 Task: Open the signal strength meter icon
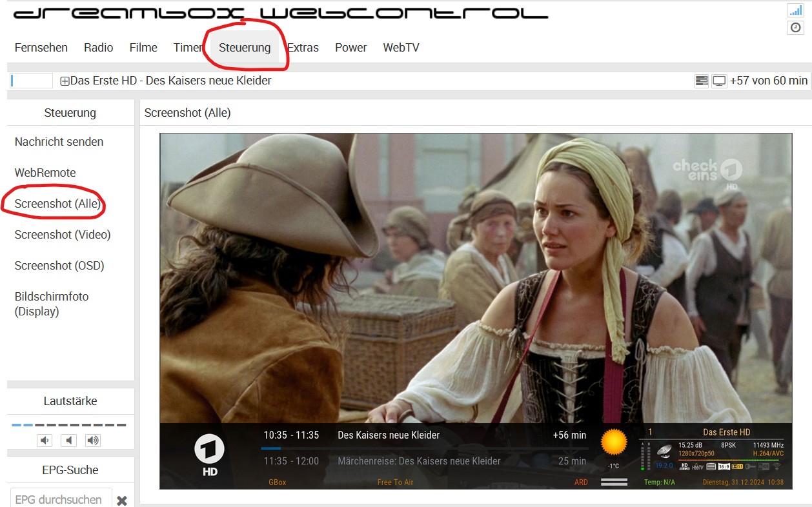(795, 10)
